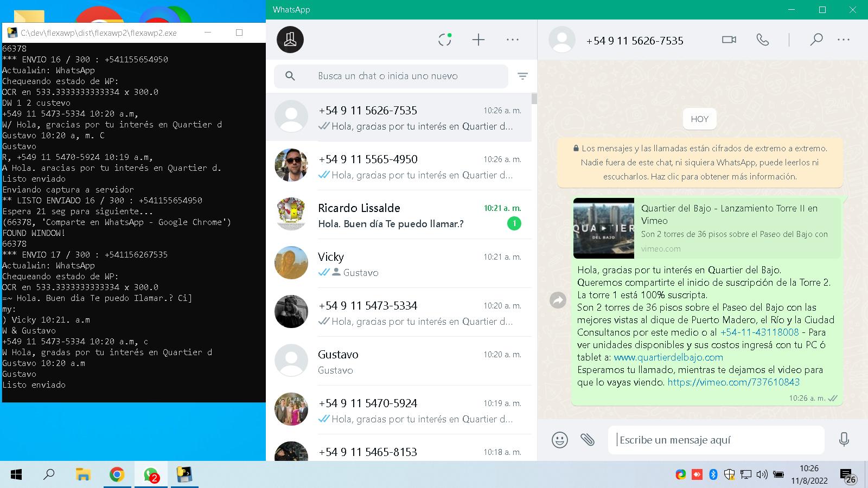This screenshot has height=488, width=868.
Task: Click the 'HOY' date label
Action: pyautogui.click(x=700, y=119)
